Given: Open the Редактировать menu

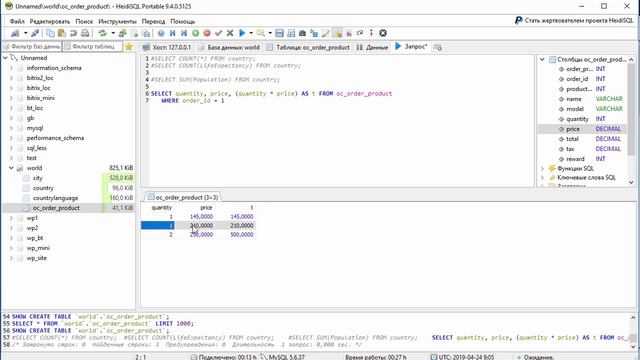Looking at the screenshot, I should tap(50, 21).
